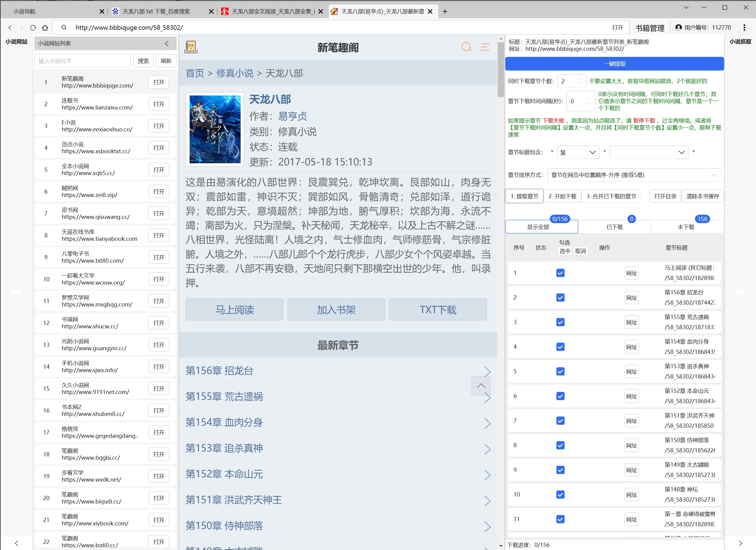This screenshot has width=756, height=550.
Task: Go forward with the browser forward arrow
Action: 22,27
